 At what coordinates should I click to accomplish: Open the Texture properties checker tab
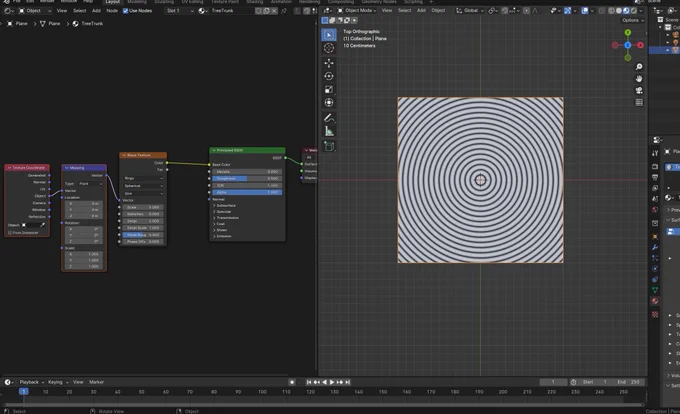tap(655, 314)
